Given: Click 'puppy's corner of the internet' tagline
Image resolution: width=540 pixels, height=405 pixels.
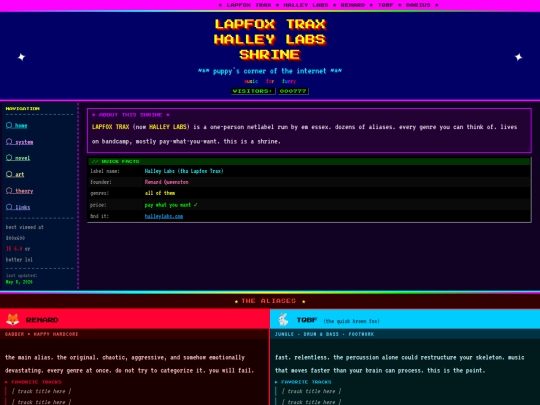Looking at the screenshot, I should pyautogui.click(x=270, y=71).
